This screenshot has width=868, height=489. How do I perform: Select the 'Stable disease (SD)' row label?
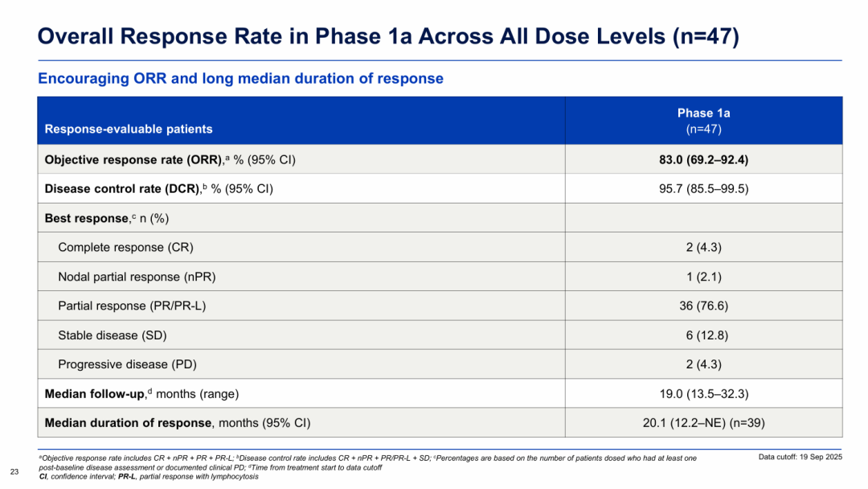[113, 335]
